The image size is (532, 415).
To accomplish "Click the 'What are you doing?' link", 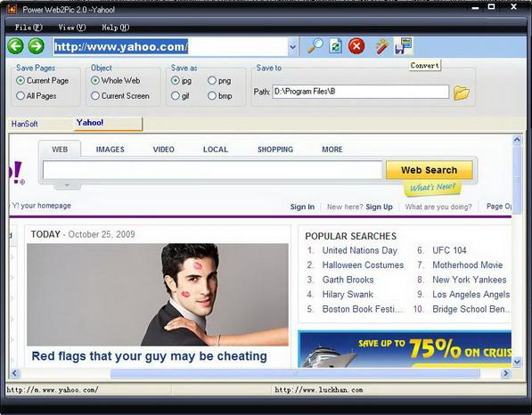I will pyautogui.click(x=438, y=207).
